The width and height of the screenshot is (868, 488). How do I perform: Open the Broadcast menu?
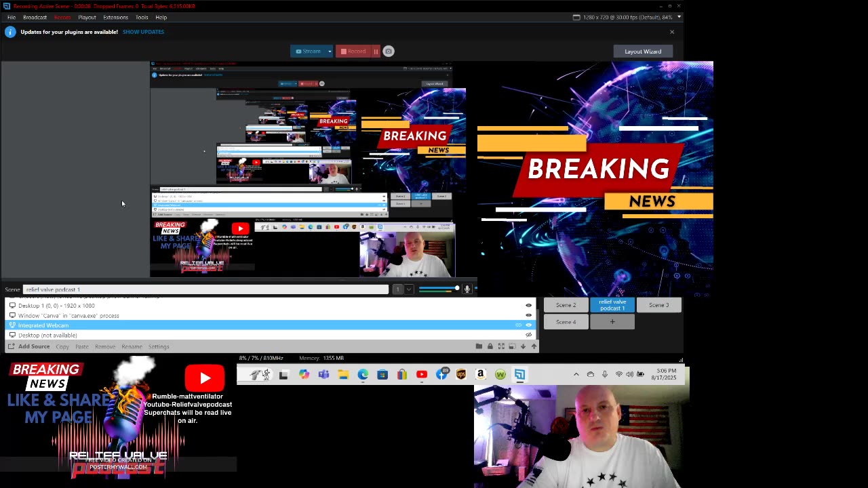pyautogui.click(x=35, y=17)
